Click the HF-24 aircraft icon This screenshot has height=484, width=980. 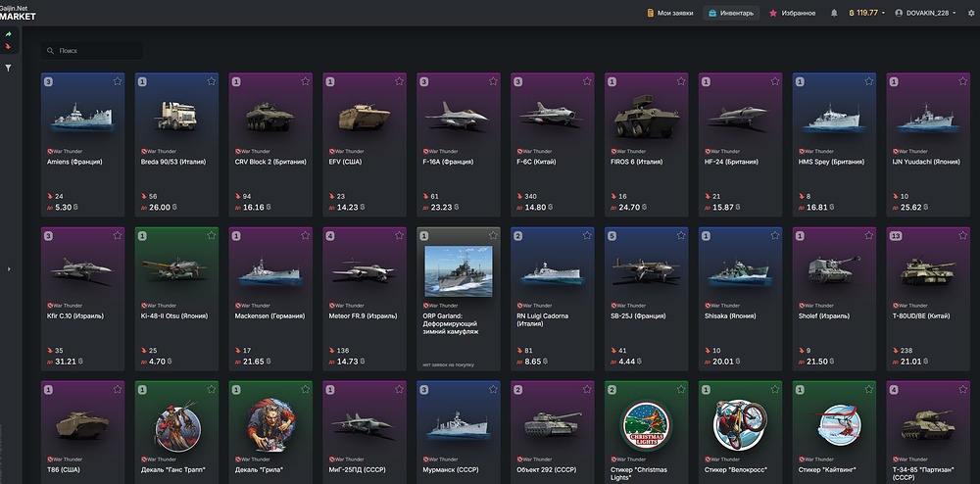pyautogui.click(x=739, y=115)
